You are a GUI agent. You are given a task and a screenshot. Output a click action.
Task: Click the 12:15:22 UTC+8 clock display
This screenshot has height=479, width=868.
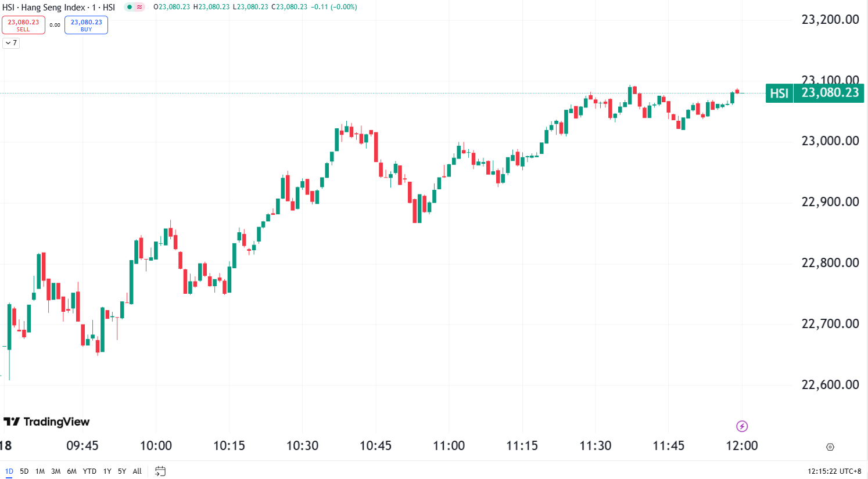coord(836,471)
